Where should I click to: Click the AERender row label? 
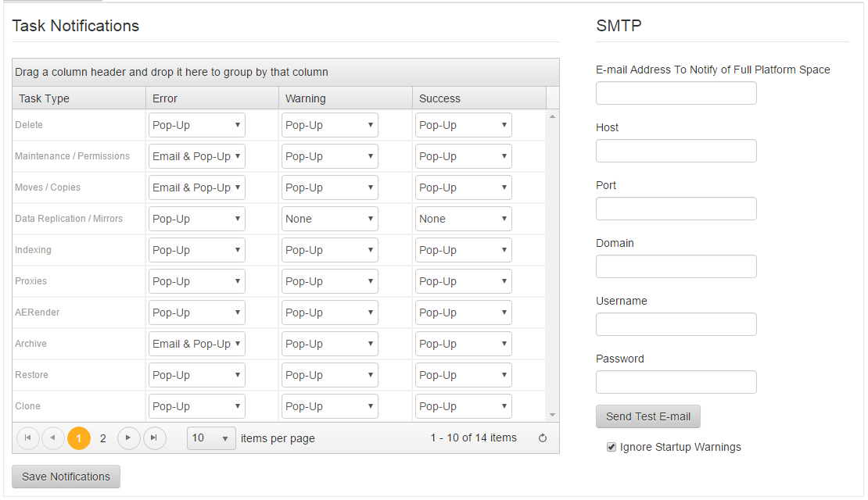(37, 312)
